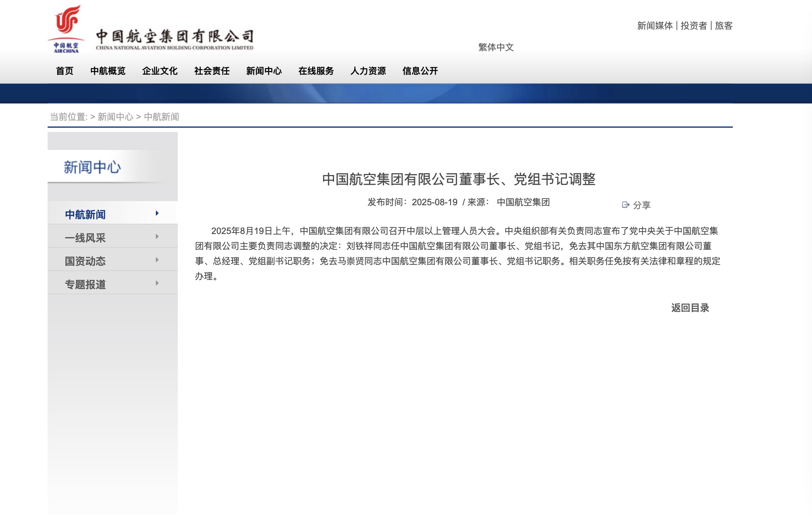Expand the 一线风采 sidebar arrow
This screenshot has width=812, height=516.
point(157,237)
